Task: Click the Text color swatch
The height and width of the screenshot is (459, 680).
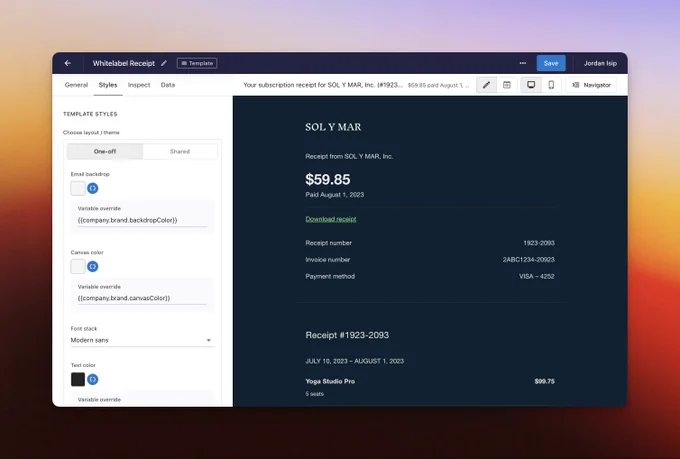Action: (78, 379)
